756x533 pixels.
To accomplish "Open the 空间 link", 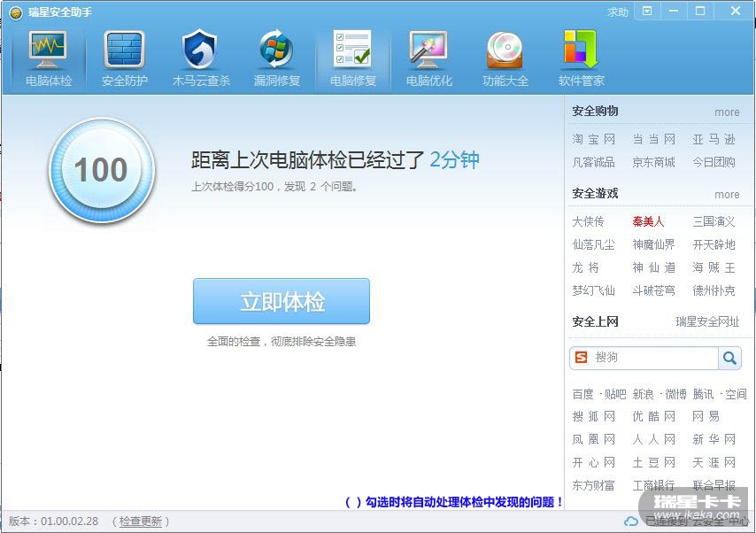I will [x=736, y=395].
